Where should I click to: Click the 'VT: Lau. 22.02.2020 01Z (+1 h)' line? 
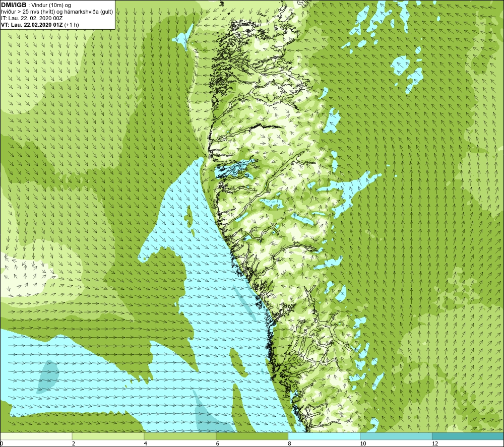click(40, 25)
